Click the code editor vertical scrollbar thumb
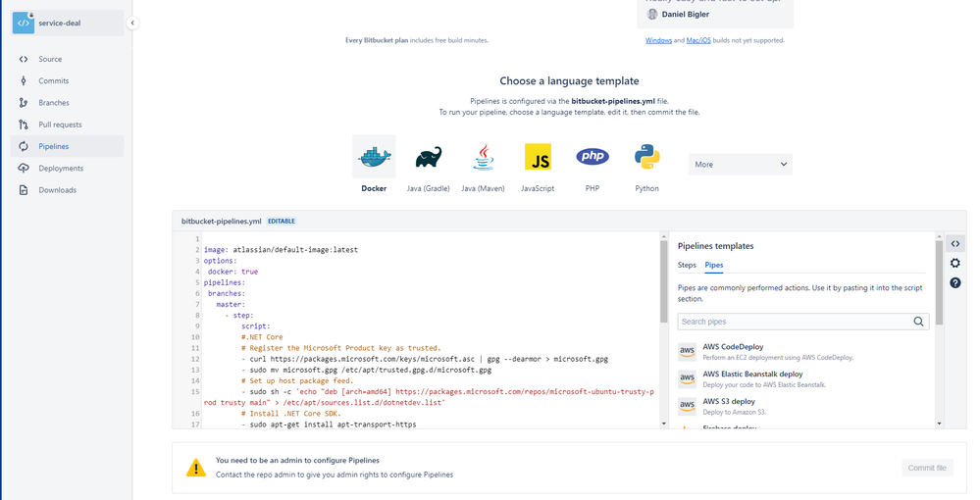The image size is (980, 500). (x=664, y=282)
